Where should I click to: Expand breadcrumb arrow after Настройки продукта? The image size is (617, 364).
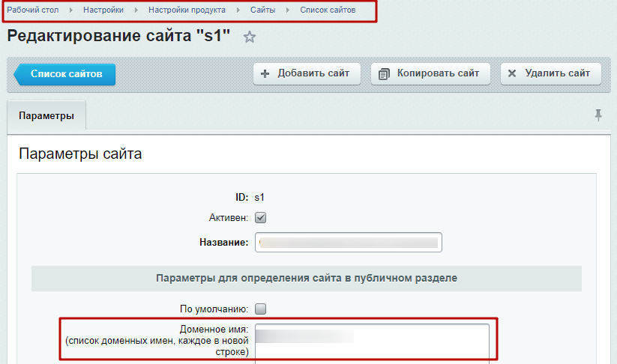(x=238, y=10)
